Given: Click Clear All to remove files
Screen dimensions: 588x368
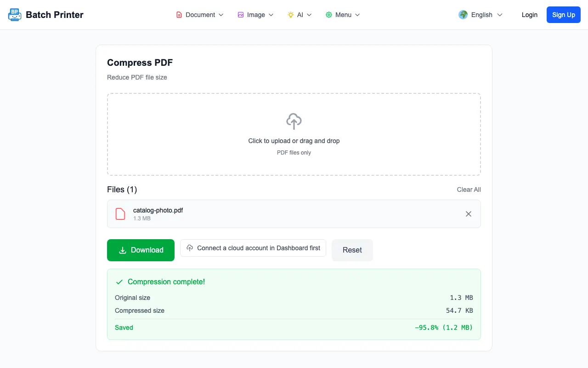Looking at the screenshot, I should [469, 190].
